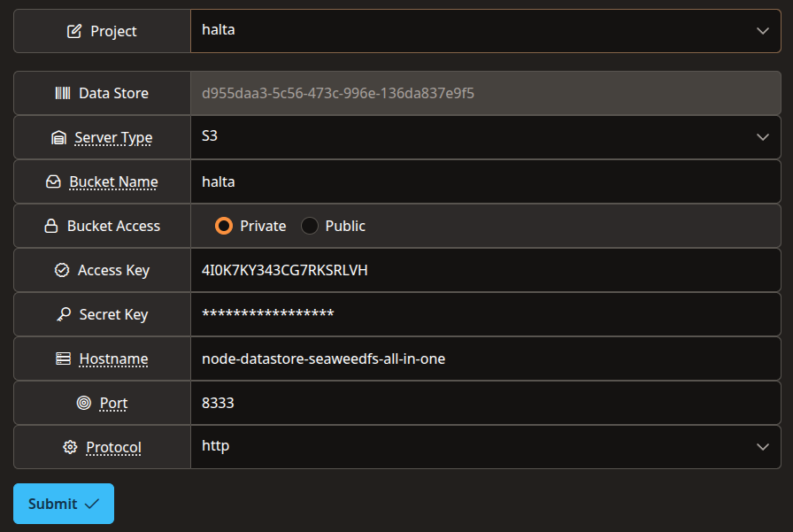Expand the Server Type dropdown showing S3
793x532 pixels.
point(486,137)
